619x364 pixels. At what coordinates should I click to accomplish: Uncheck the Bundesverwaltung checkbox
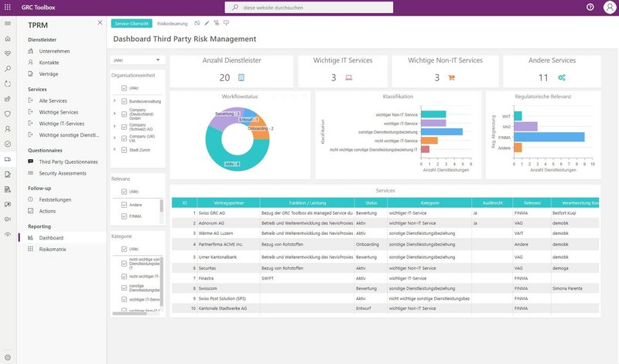(x=123, y=101)
